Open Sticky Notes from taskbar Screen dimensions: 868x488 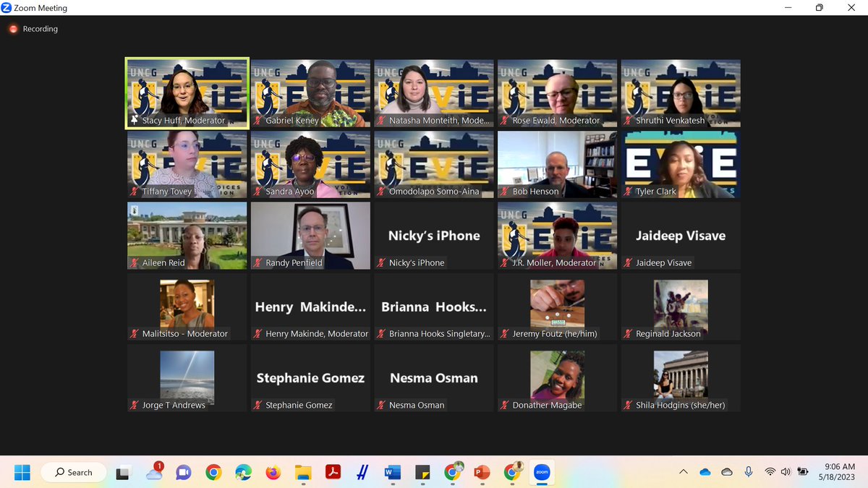click(x=422, y=473)
